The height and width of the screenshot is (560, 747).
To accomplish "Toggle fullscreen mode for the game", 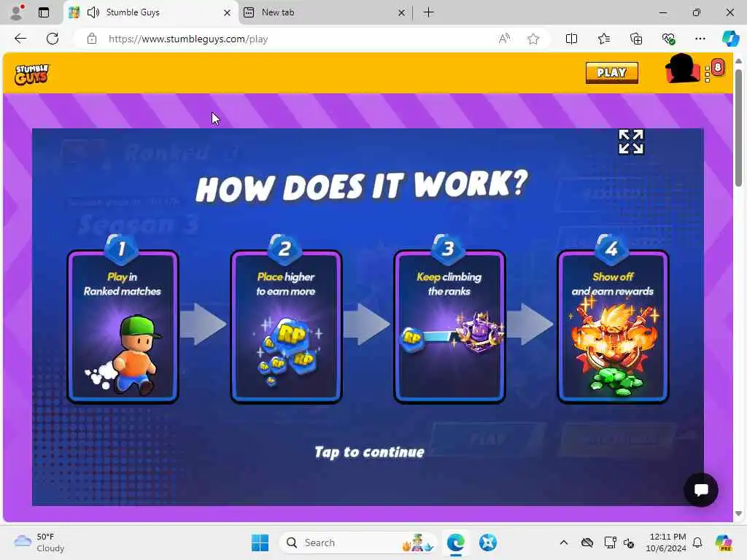I will pos(631,142).
